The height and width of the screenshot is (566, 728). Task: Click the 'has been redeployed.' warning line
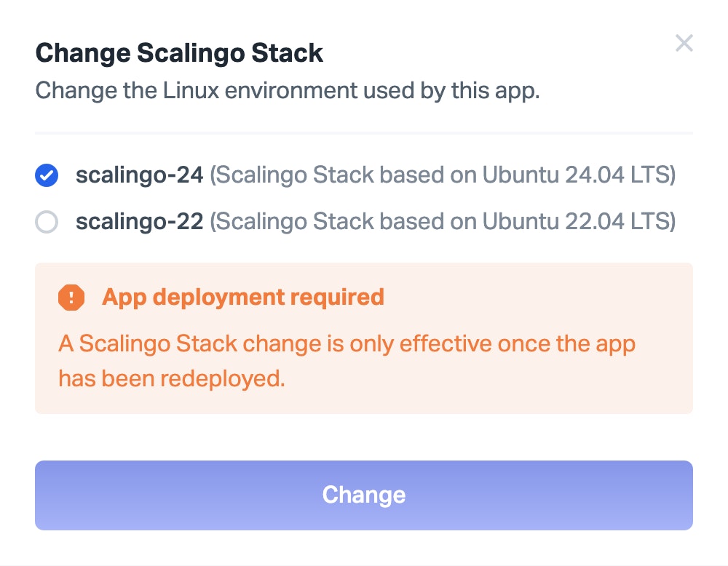[x=172, y=378]
